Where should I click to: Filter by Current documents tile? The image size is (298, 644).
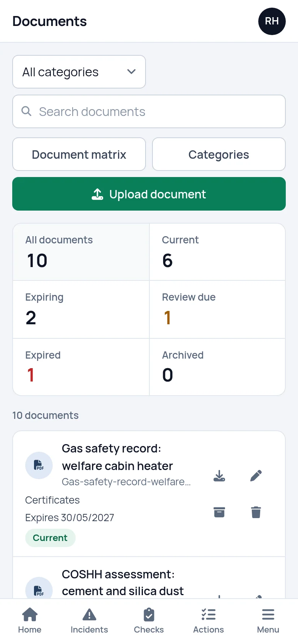coord(217,252)
